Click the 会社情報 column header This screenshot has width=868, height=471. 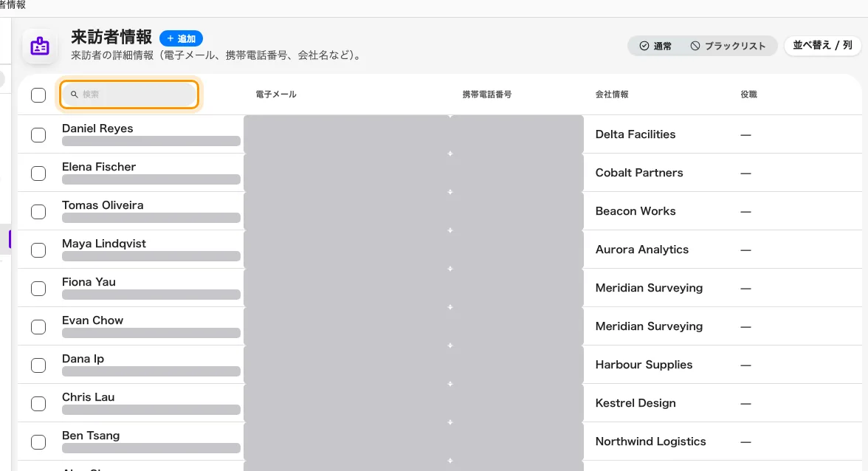pos(612,94)
